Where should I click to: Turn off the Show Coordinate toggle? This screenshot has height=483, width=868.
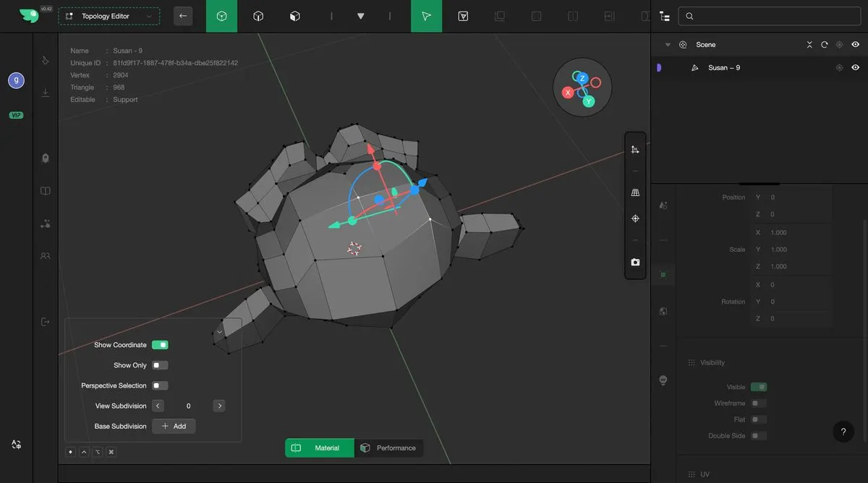point(160,345)
